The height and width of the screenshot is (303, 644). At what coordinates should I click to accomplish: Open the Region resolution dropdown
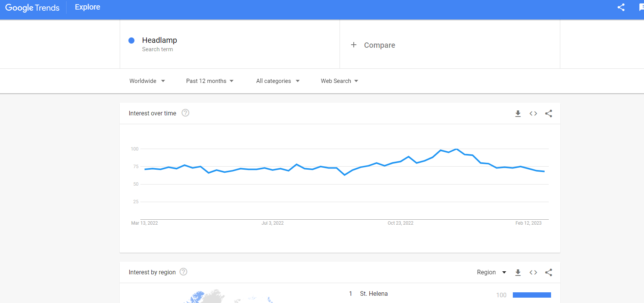point(491,272)
